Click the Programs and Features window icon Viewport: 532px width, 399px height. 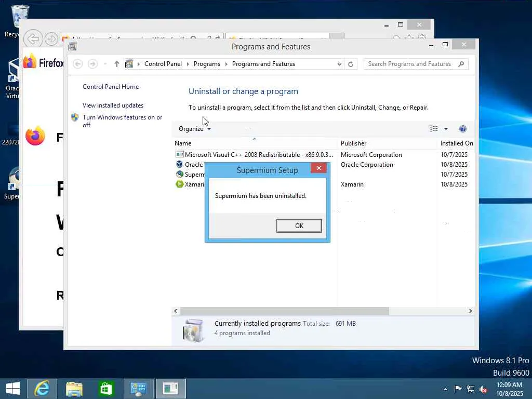72,47
